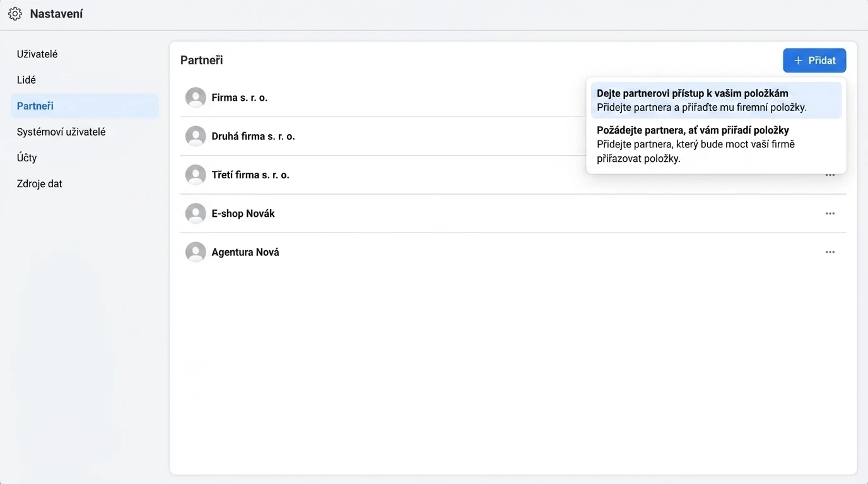
Task: Click the Třetí firma s. r. o. avatar
Action: coord(196,175)
